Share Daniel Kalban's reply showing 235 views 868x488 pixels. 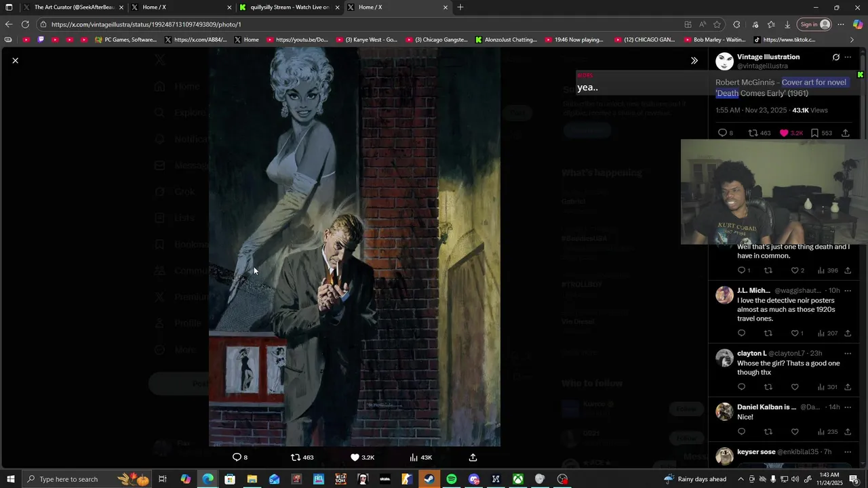tap(848, 432)
